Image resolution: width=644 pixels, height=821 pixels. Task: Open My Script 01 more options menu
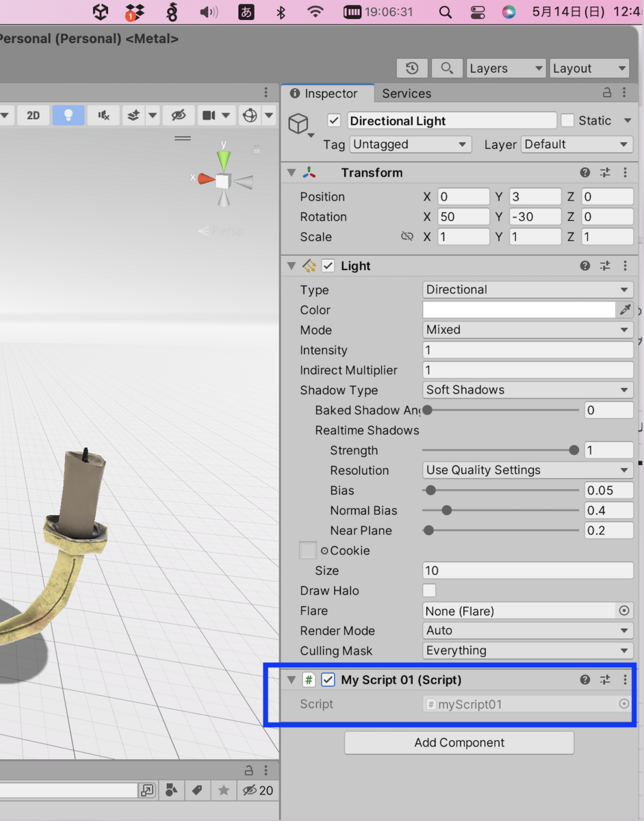point(624,679)
